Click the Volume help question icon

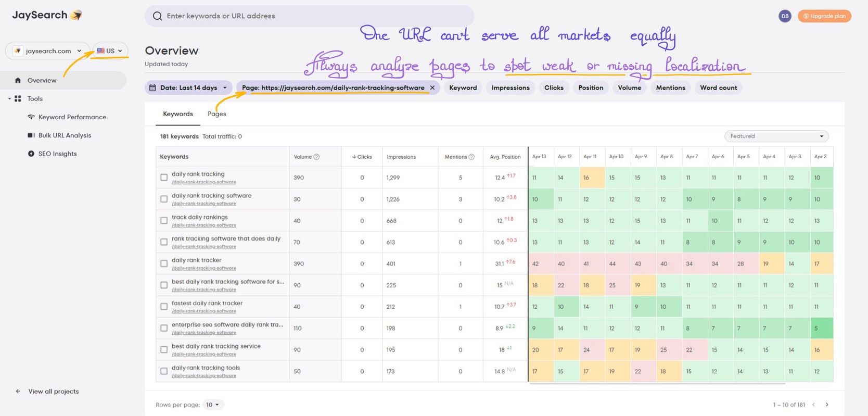pos(316,157)
